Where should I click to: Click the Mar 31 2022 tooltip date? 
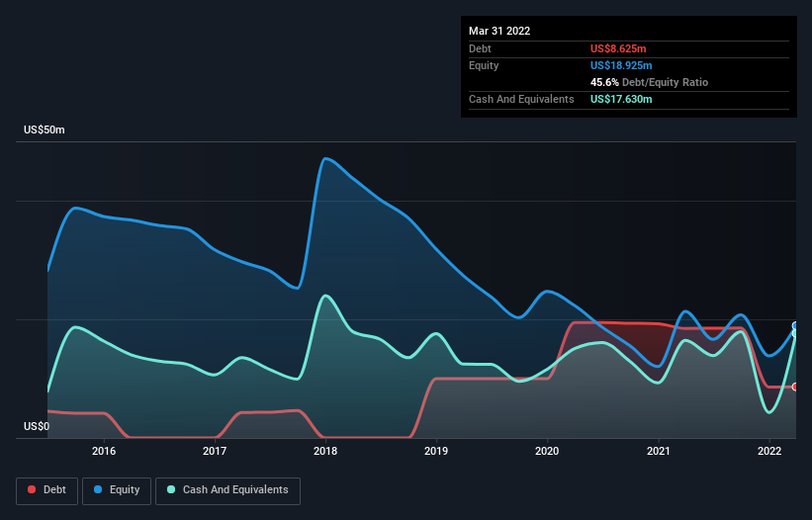499,31
